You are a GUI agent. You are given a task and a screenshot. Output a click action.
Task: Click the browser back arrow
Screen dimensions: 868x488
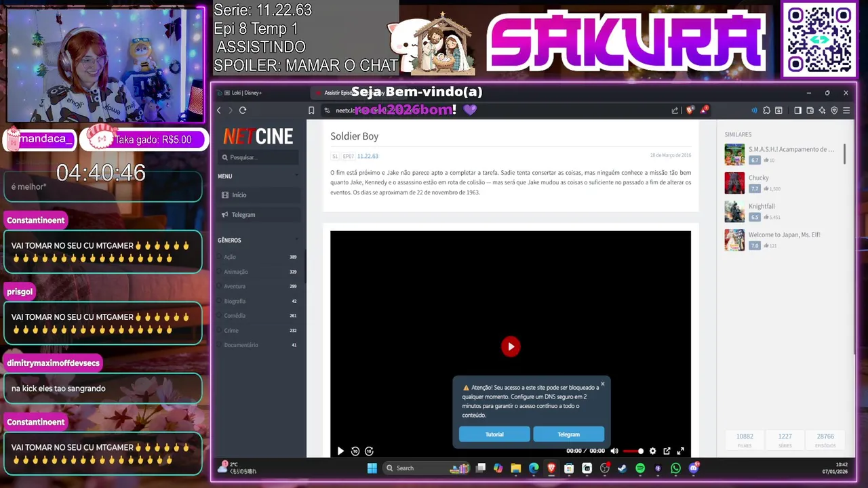click(x=218, y=110)
